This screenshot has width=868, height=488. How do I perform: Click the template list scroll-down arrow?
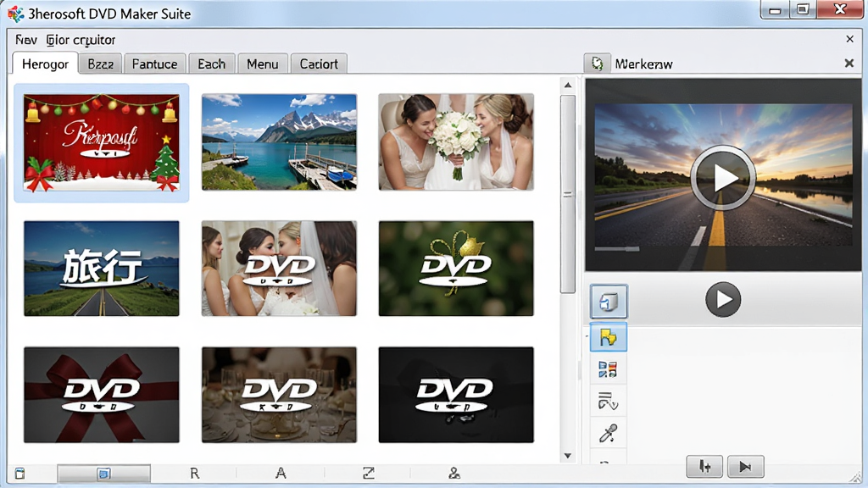click(x=567, y=456)
